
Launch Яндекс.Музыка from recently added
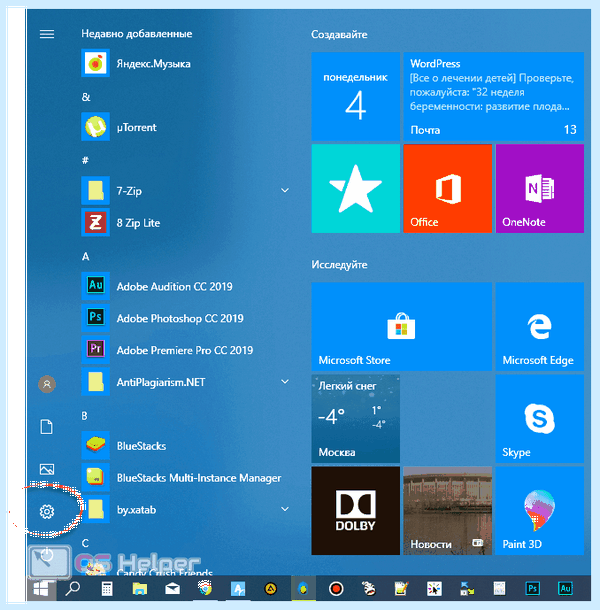(x=186, y=63)
